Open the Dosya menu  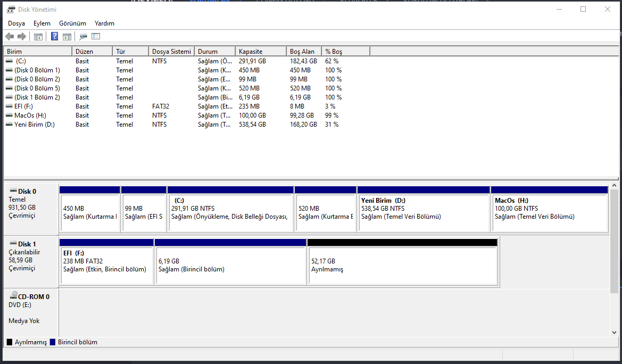16,23
